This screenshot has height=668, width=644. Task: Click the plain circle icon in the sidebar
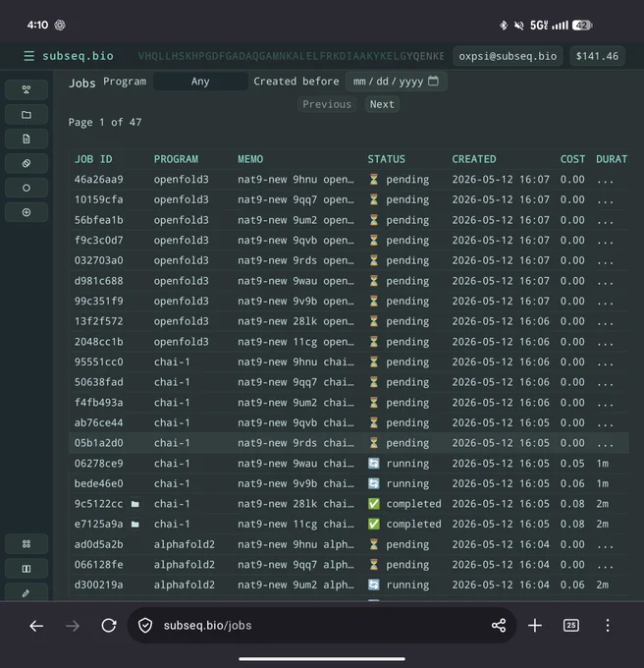27,188
